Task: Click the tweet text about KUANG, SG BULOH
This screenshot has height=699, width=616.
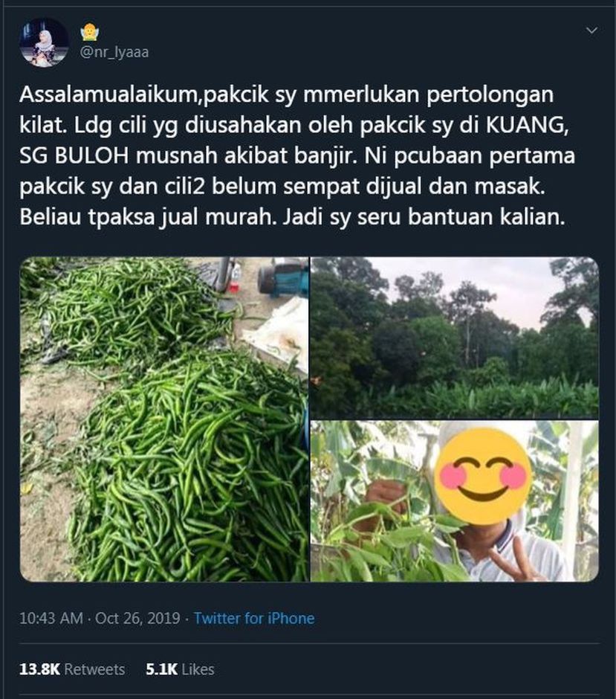Action: click(x=297, y=155)
